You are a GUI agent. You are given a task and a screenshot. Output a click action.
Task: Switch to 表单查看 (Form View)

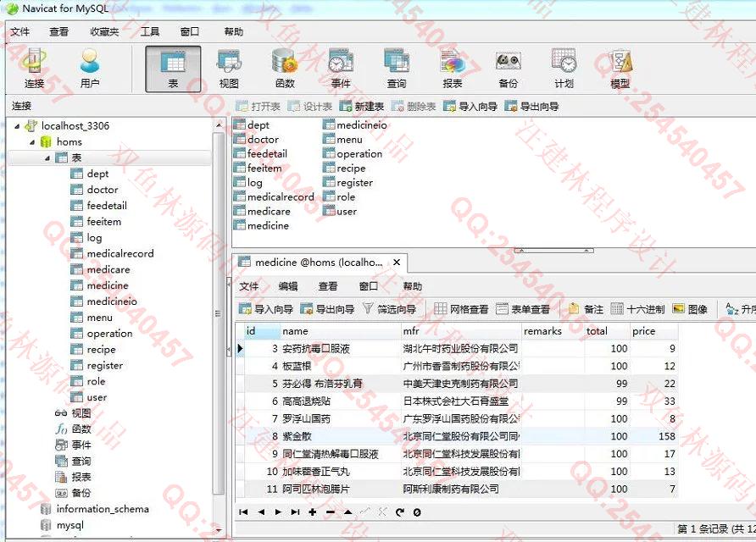coord(523,309)
